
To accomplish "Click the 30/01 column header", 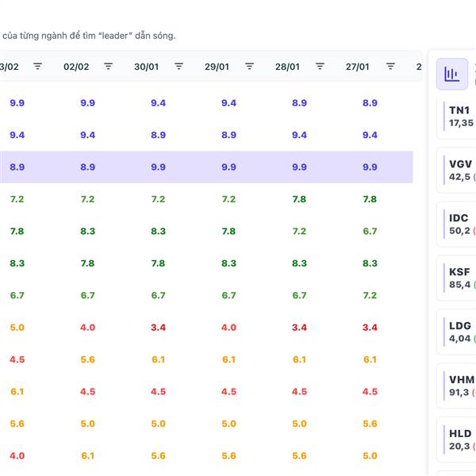I will (147, 67).
